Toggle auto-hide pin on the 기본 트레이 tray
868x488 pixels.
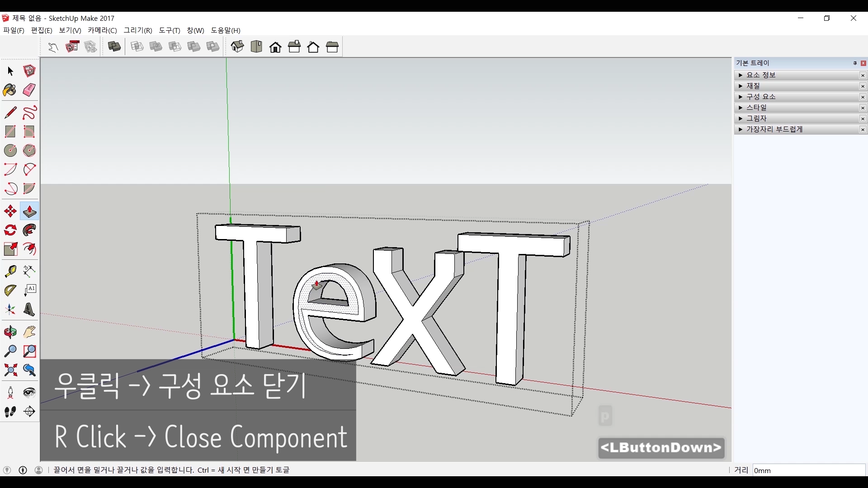point(854,63)
